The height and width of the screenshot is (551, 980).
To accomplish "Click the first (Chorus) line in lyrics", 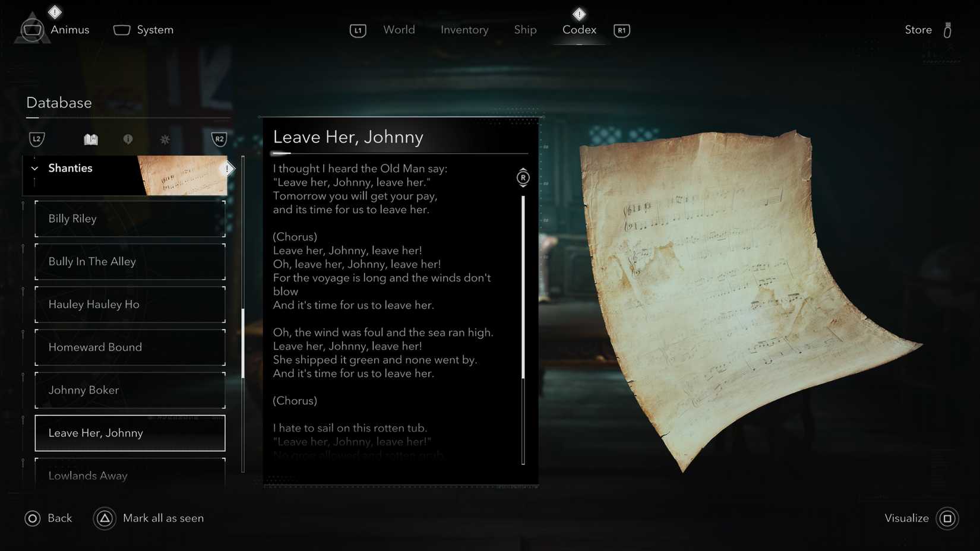I will (x=295, y=237).
